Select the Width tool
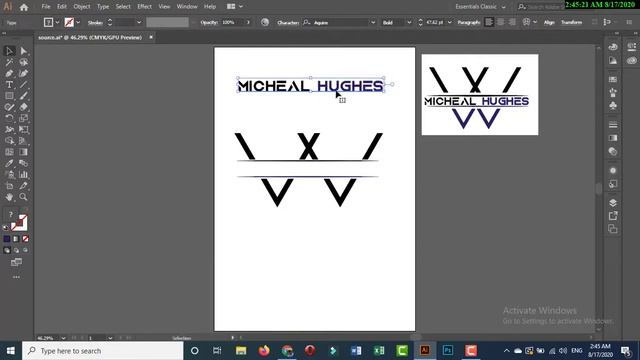The height and width of the screenshot is (360, 640). point(9,130)
